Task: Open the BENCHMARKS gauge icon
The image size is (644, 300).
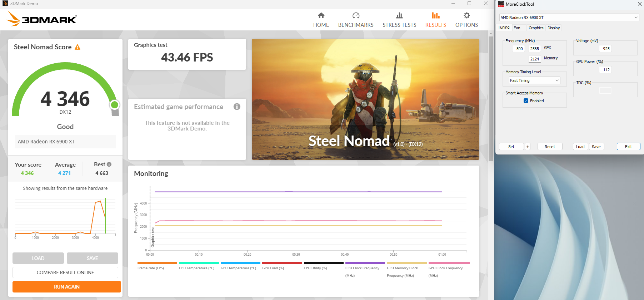Action: (356, 15)
